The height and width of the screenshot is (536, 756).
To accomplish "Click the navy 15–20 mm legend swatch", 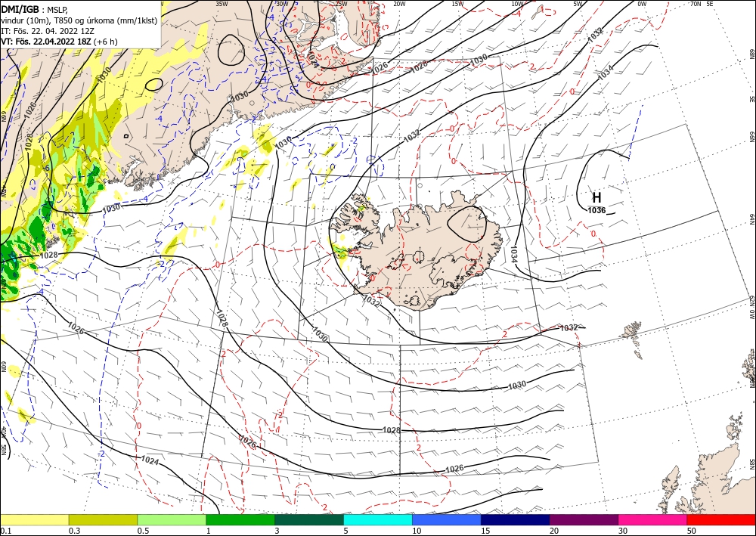I will point(516,519).
